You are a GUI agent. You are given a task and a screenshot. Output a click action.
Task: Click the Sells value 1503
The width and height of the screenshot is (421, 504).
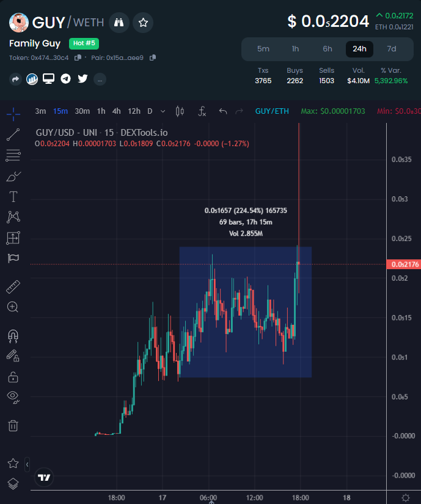[326, 81]
